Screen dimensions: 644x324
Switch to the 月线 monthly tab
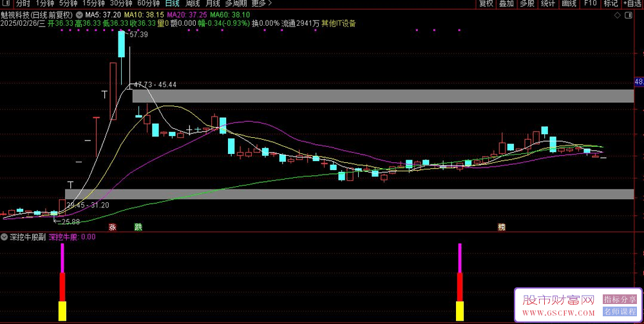pos(213,4)
